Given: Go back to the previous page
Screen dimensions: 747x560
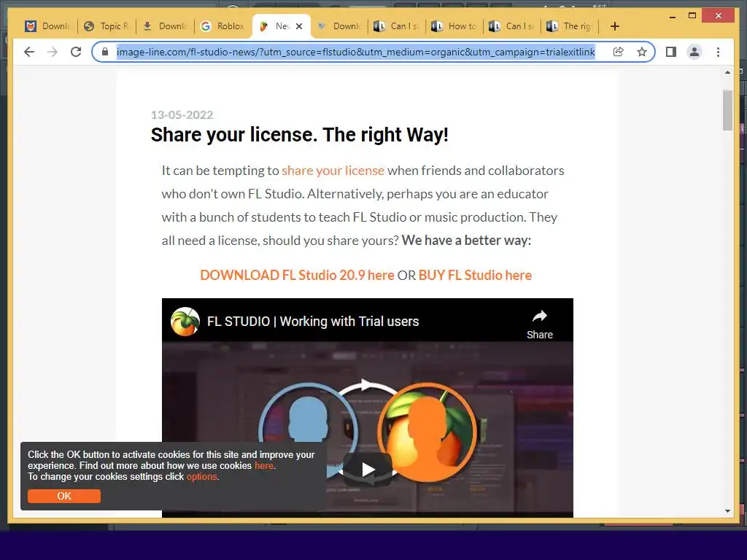Looking at the screenshot, I should pyautogui.click(x=29, y=52).
